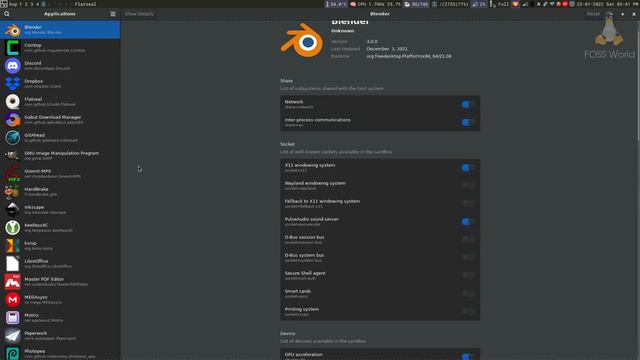The image size is (640, 360).
Task: Disable the Network share toggle
Action: [467, 104]
